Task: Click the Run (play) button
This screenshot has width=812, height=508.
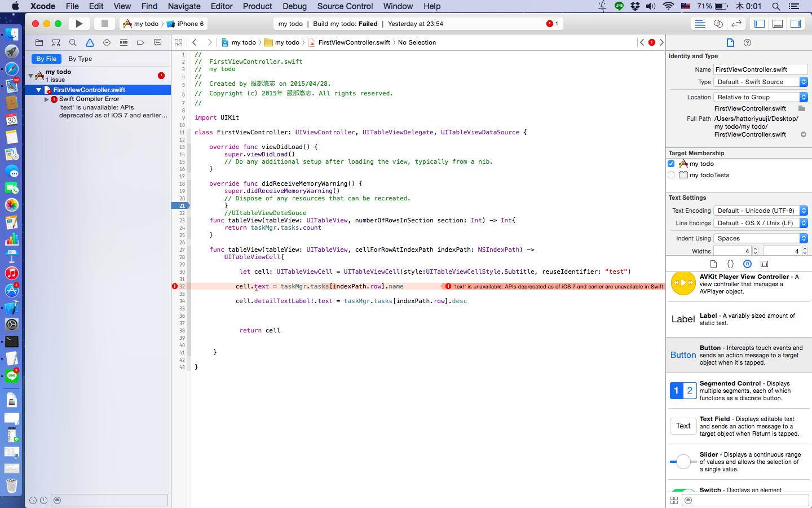Action: click(79, 24)
